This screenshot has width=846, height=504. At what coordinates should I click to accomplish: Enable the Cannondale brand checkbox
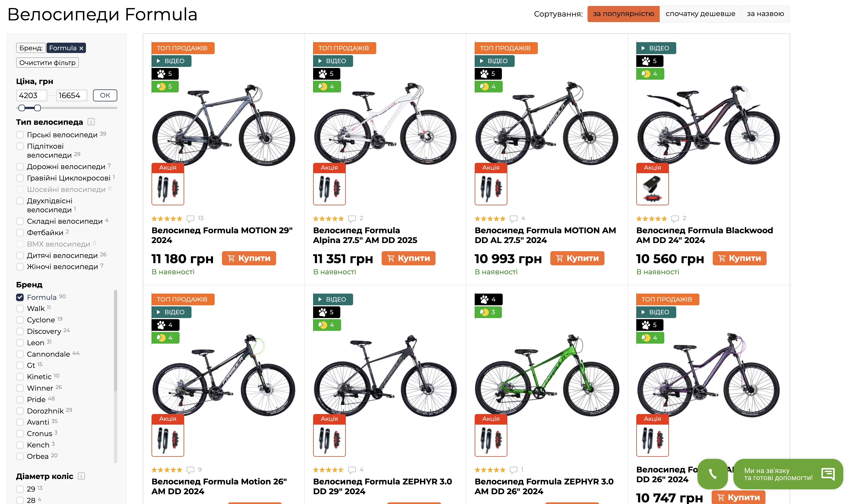20,354
